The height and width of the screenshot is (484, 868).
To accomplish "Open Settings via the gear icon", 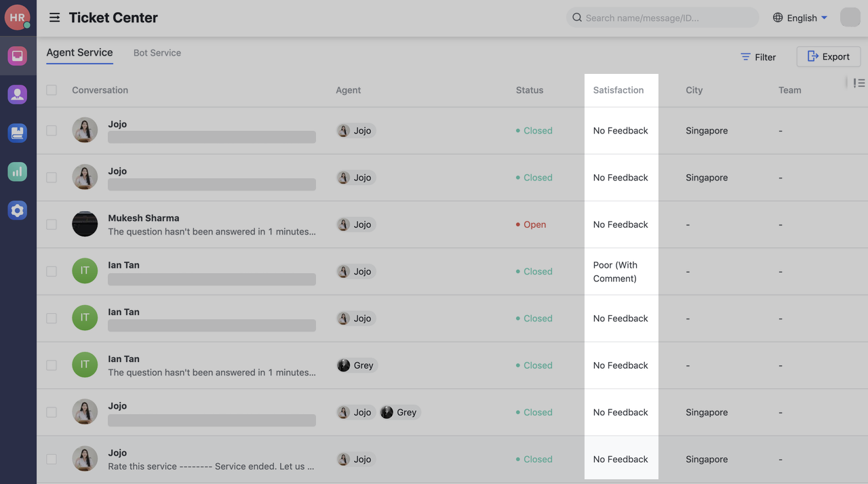I will (17, 210).
